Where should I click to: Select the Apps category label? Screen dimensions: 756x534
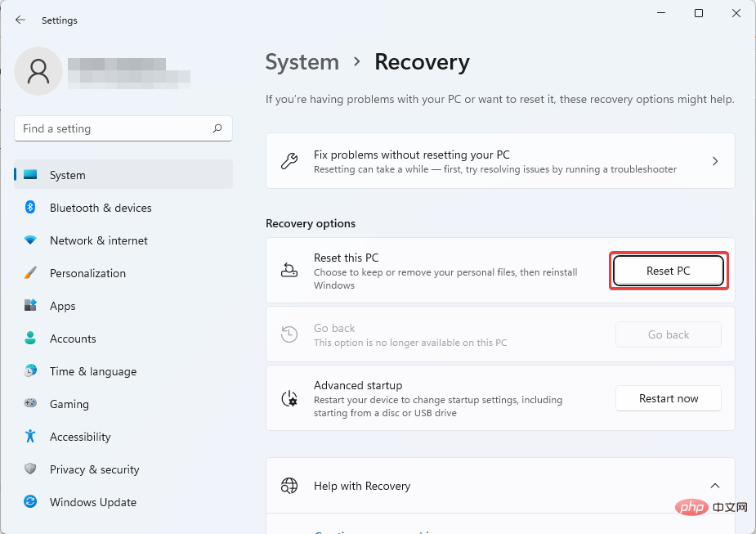[63, 307]
